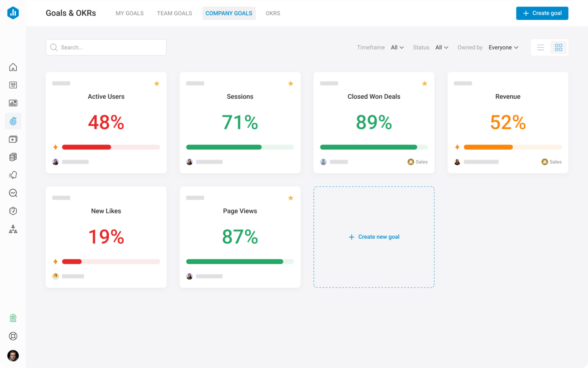Click Create new goal in the dashed card
Screen dimensions: 588x368
(x=374, y=237)
